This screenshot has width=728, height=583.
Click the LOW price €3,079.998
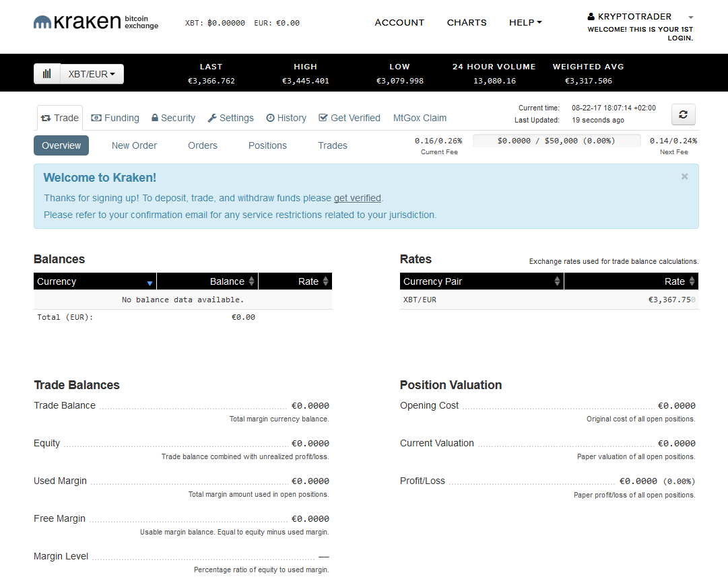click(x=400, y=81)
